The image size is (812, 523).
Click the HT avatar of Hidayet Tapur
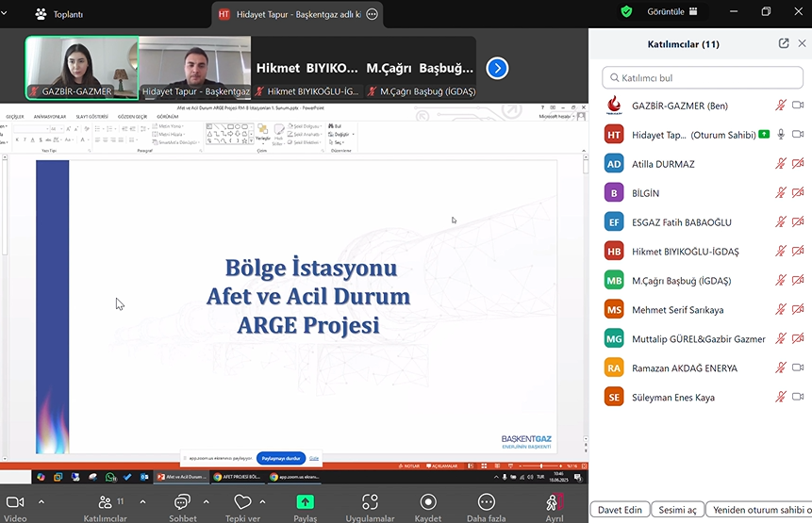pyautogui.click(x=614, y=135)
